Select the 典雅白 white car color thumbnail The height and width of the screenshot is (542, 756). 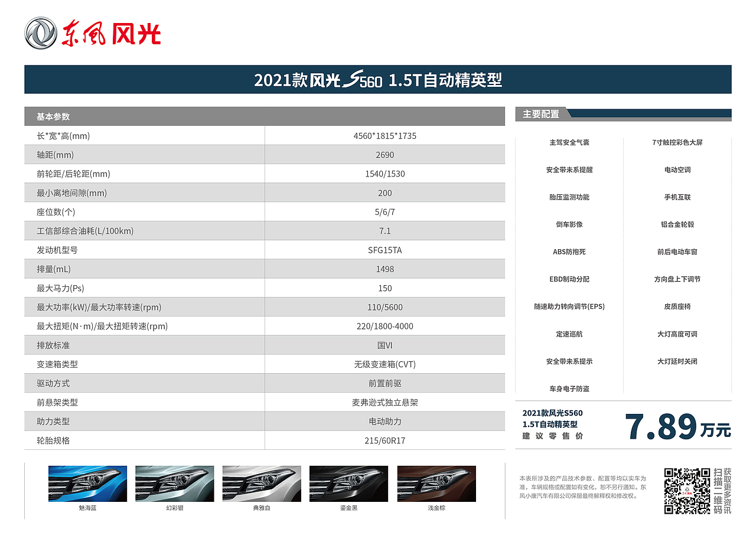point(262,484)
